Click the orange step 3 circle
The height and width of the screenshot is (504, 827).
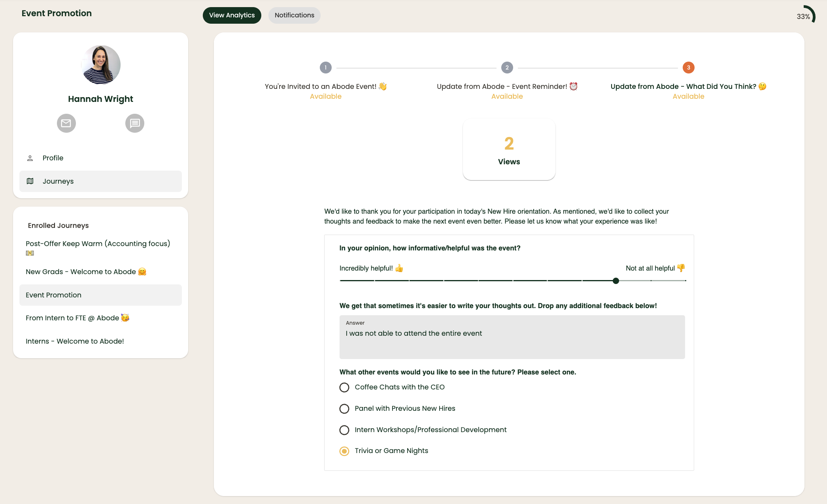click(689, 68)
